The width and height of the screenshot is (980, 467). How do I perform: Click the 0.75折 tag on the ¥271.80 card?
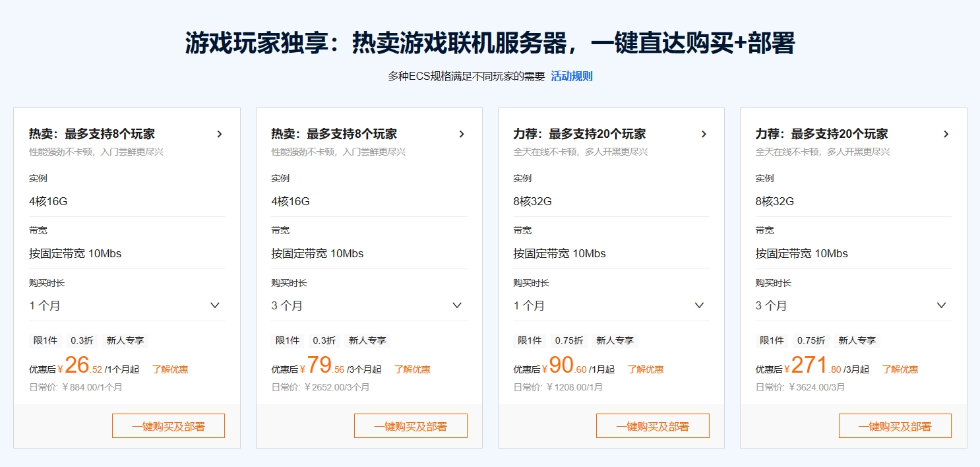(811, 340)
